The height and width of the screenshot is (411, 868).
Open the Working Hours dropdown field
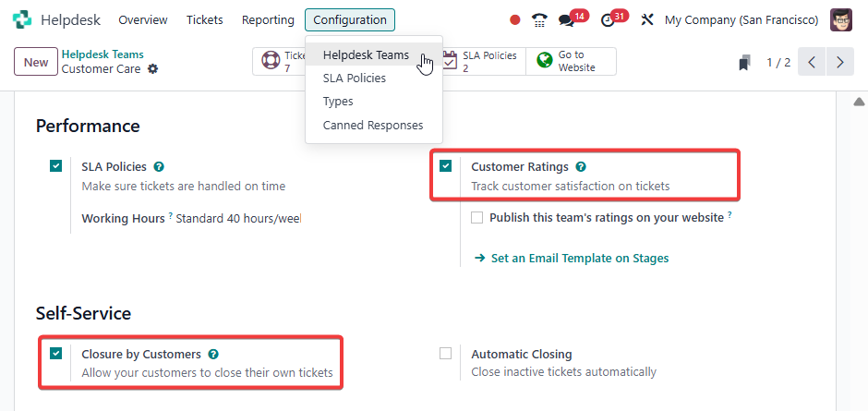238,219
